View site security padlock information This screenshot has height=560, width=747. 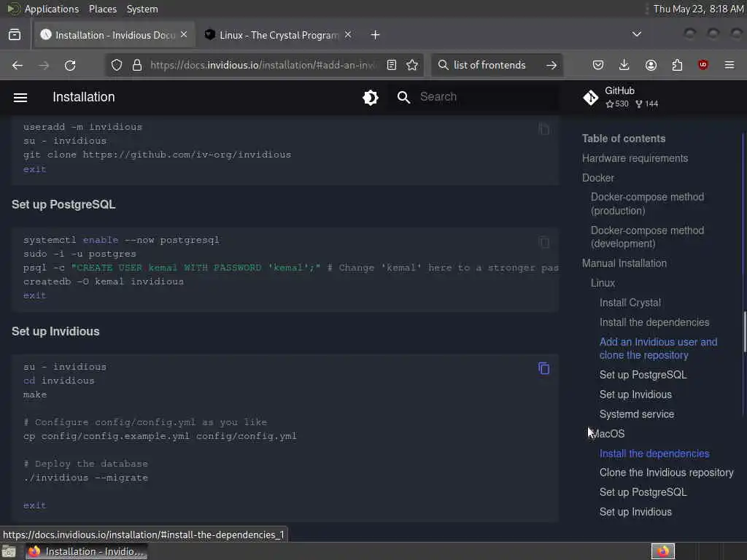[x=137, y=65]
